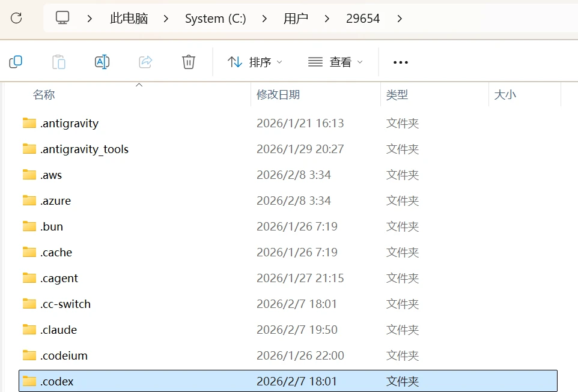The width and height of the screenshot is (578, 392).
Task: Sort by the 名称 column header
Action: (x=44, y=95)
